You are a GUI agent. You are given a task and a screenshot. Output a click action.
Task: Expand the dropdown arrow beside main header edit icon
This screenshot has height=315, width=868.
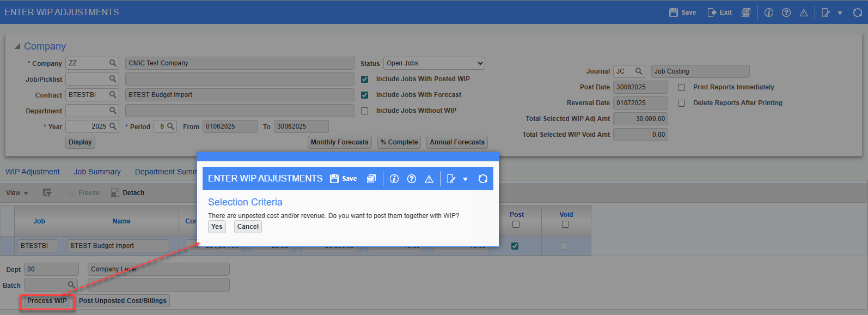pos(840,13)
